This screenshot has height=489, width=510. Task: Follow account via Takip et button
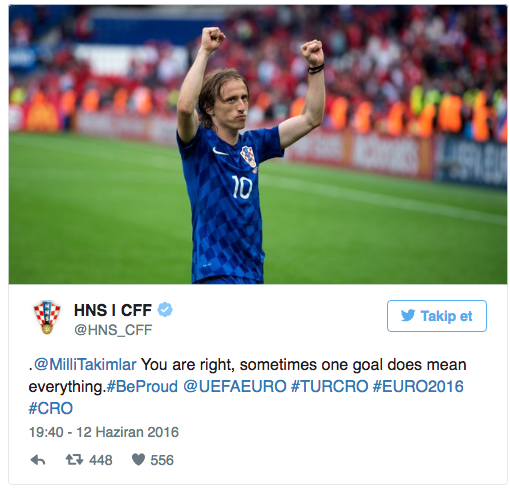pyautogui.click(x=437, y=316)
